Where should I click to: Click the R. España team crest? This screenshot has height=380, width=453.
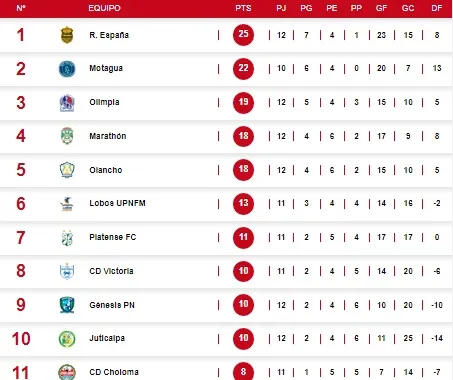(x=67, y=35)
